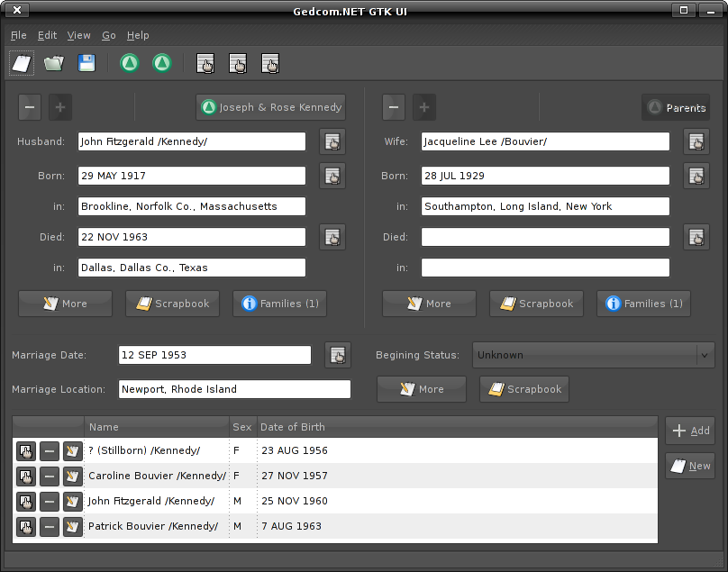The width and height of the screenshot is (728, 572).
Task: Click the hand icon in Patrick Bouvier Kennedy's row
Action: pyautogui.click(x=26, y=526)
